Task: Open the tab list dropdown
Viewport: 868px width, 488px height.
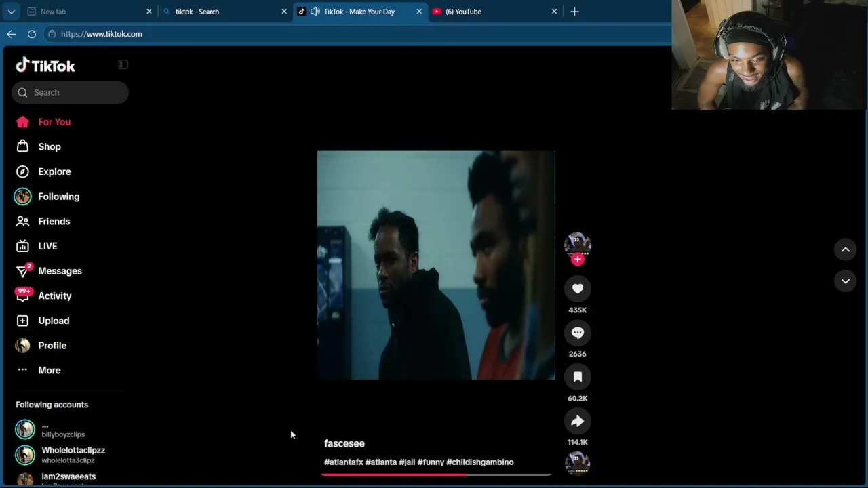Action: point(11,12)
